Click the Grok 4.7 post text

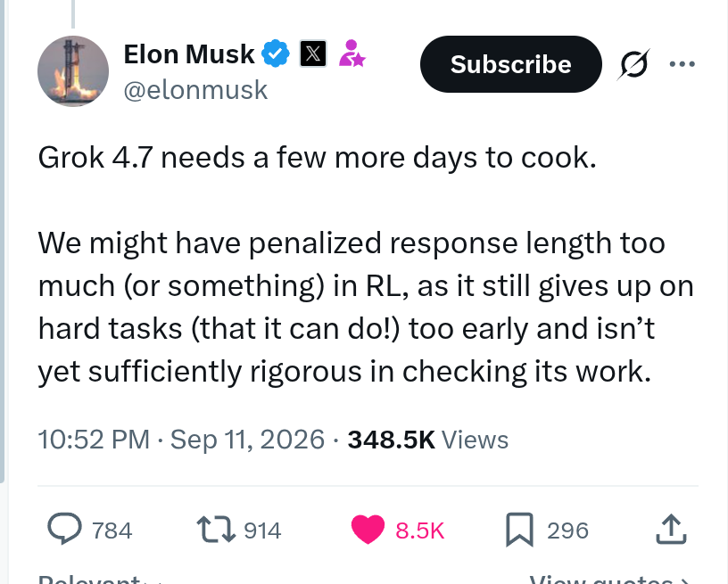(366, 265)
